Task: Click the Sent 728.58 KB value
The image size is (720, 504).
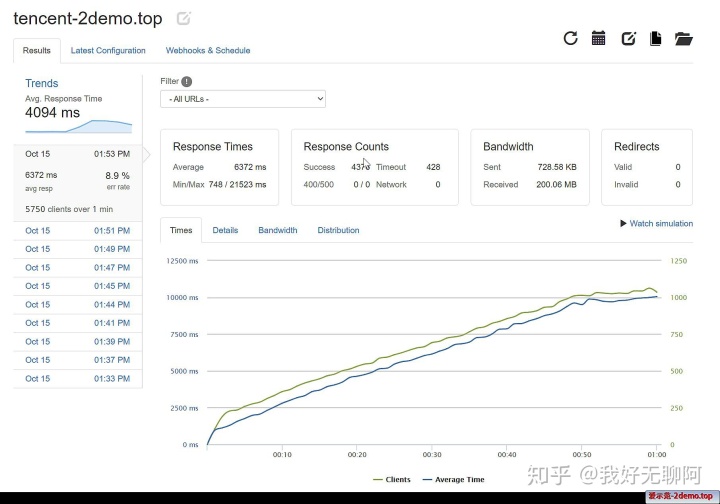Action: pos(557,167)
